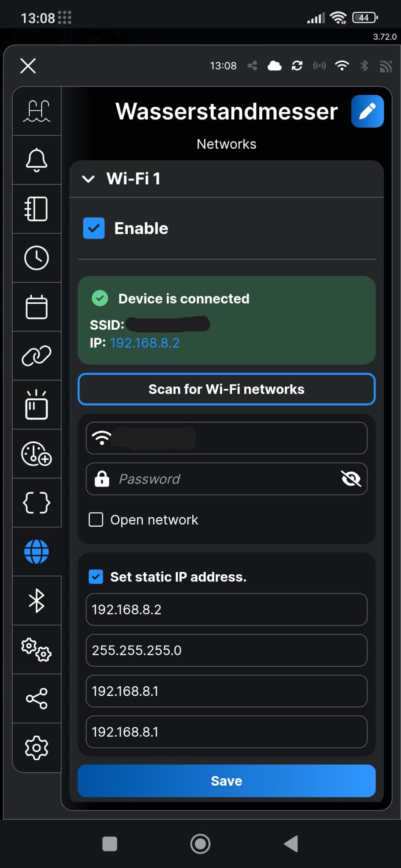Open the 192.168.8.2 IP link
This screenshot has width=401, height=868.
coord(145,343)
